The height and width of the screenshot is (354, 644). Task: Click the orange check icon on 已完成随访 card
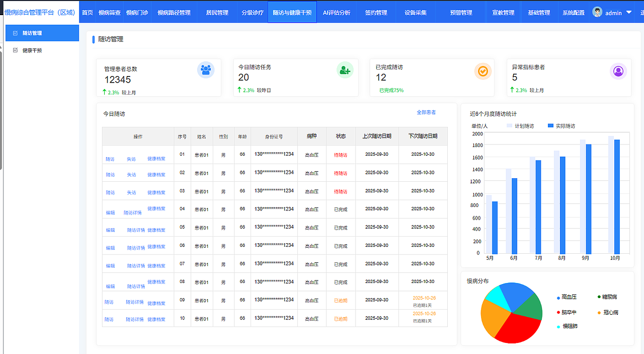point(483,71)
